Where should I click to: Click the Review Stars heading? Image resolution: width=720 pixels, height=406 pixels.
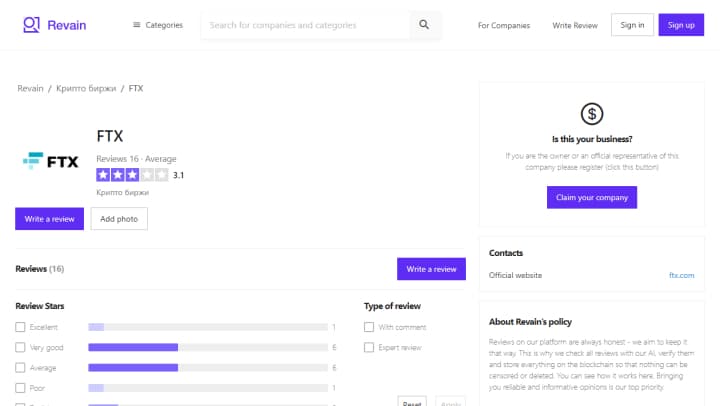pyautogui.click(x=39, y=306)
